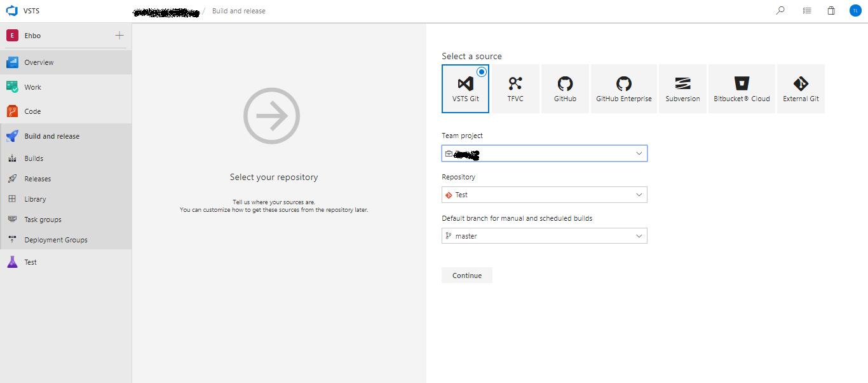Choose the GitHub source tile
Image resolution: width=868 pixels, height=383 pixels.
tap(565, 89)
